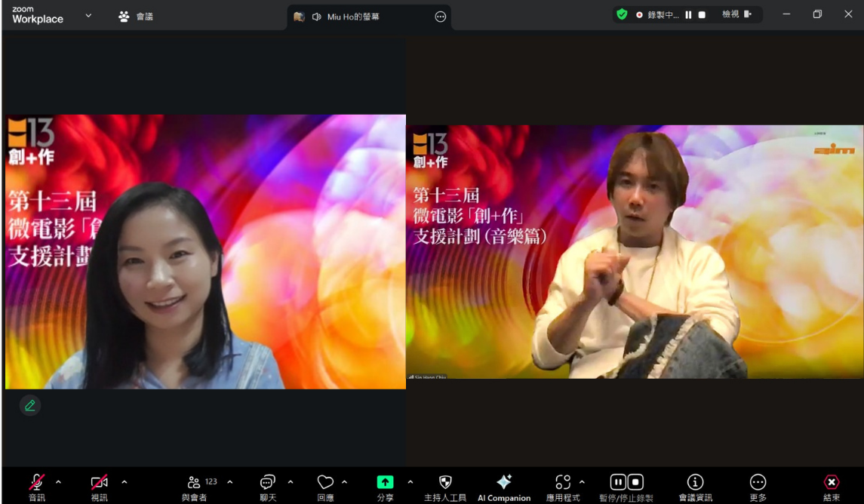This screenshot has height=504, width=864.
Task: Open the apps (應用程式) icon
Action: pyautogui.click(x=563, y=483)
